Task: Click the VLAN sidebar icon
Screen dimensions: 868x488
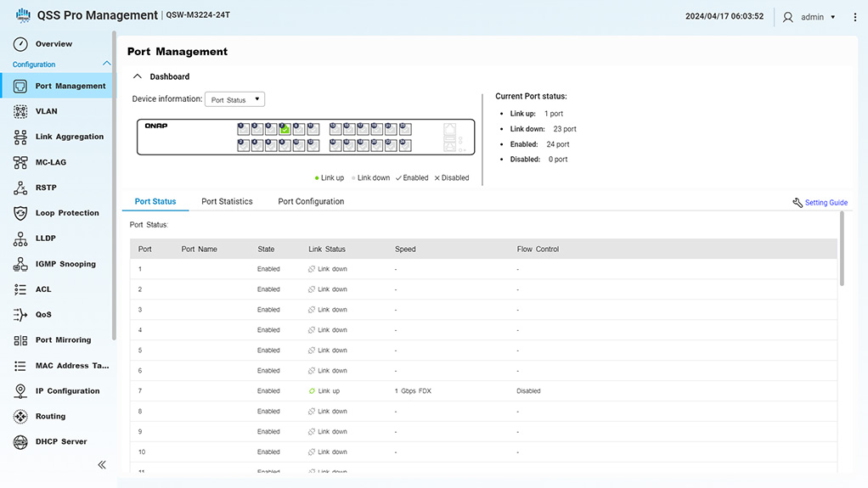Action: (x=20, y=111)
